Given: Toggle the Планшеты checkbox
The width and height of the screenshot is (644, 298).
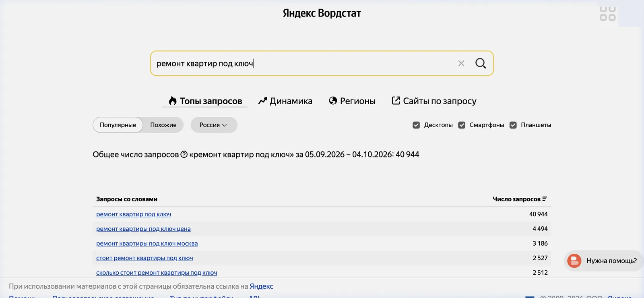Looking at the screenshot, I should pyautogui.click(x=513, y=125).
